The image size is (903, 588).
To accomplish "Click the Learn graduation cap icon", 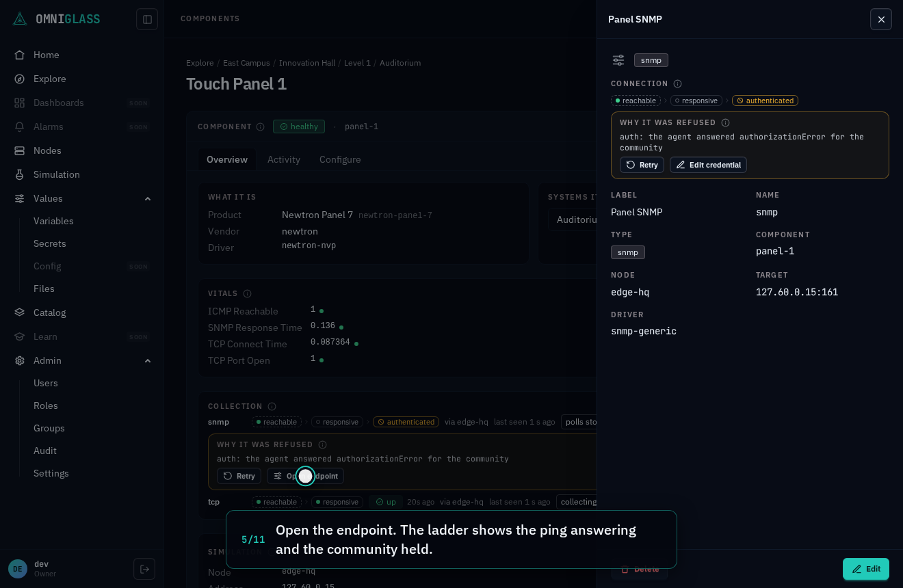I will [x=20, y=336].
